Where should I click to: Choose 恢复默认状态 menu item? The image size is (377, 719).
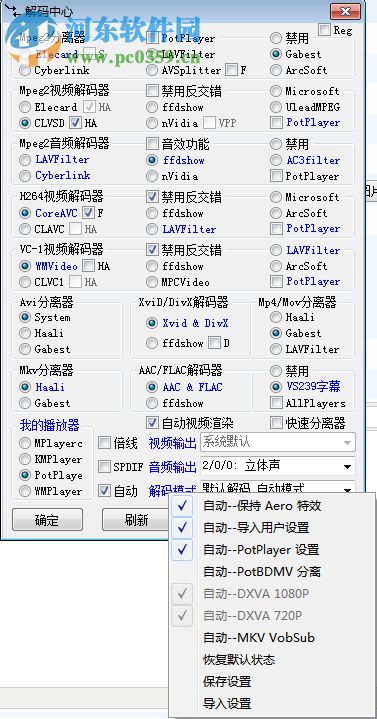click(x=272, y=660)
